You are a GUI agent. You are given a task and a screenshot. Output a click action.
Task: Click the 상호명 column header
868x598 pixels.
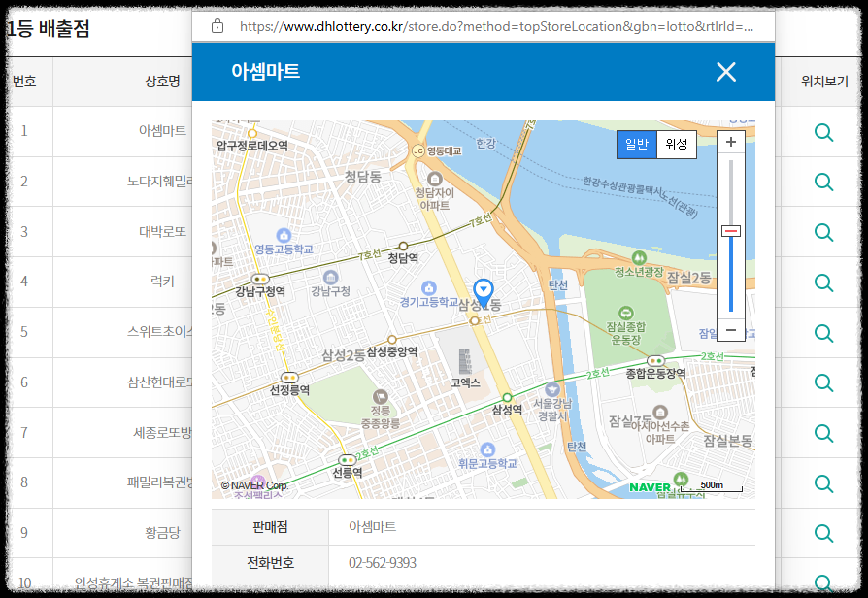pyautogui.click(x=162, y=82)
